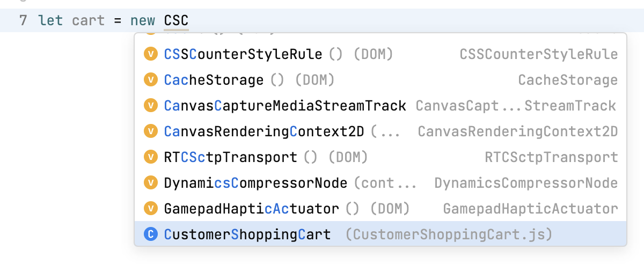This screenshot has width=644, height=279.
Task: Pick the RTCSctpTransport completion name
Action: (230, 157)
